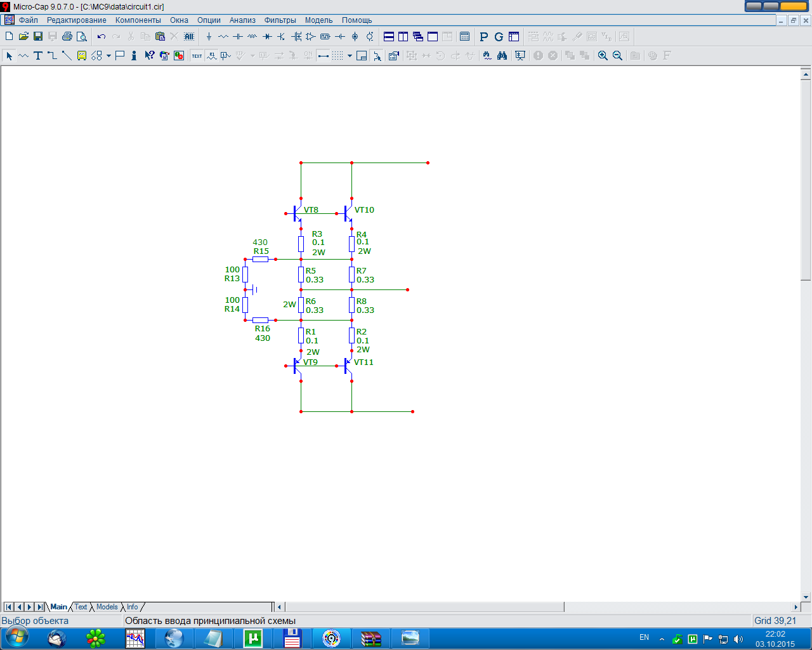
Task: Switch to the Models tab
Action: pos(107,607)
